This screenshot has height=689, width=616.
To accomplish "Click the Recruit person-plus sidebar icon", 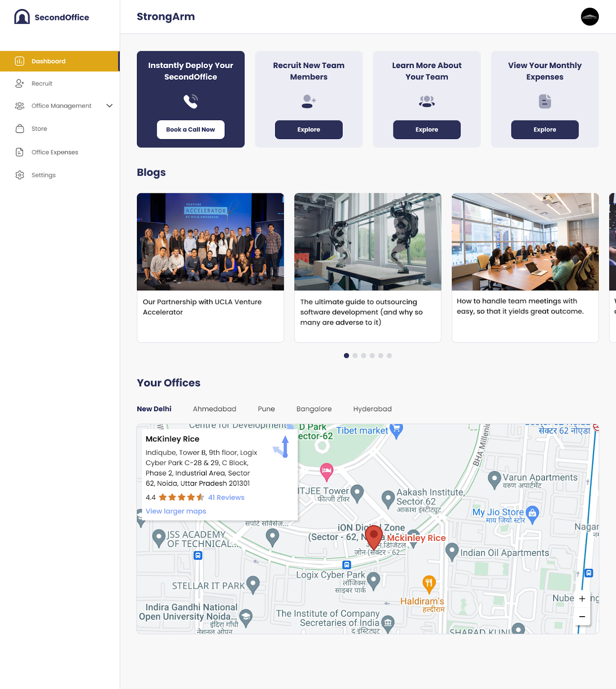I will (x=19, y=84).
